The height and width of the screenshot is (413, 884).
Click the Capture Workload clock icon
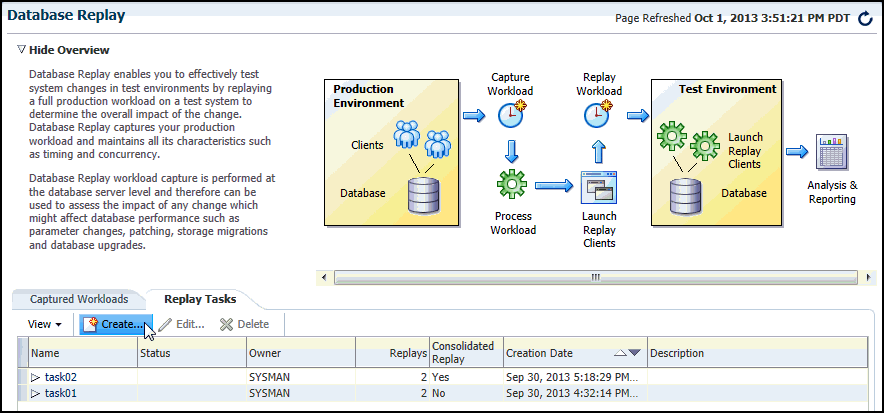[x=511, y=115]
